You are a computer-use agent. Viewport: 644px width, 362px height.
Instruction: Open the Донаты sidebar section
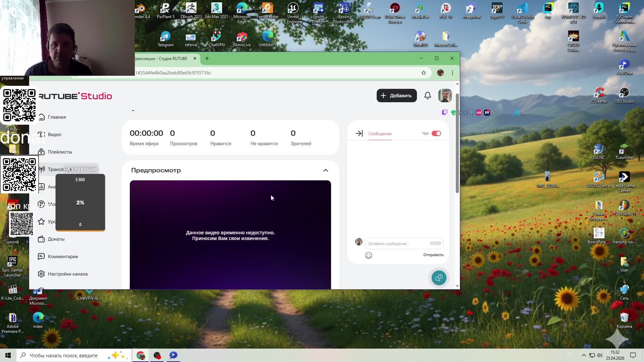(x=56, y=239)
